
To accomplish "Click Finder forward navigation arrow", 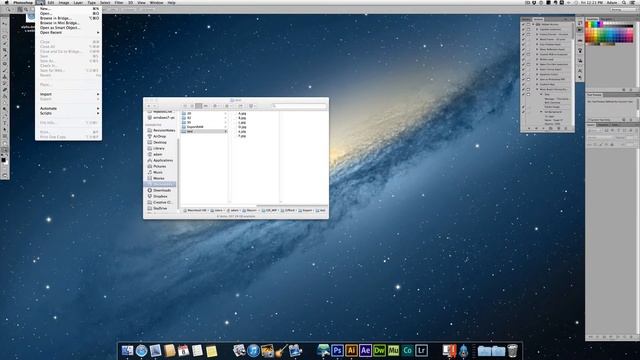I will coord(155,106).
